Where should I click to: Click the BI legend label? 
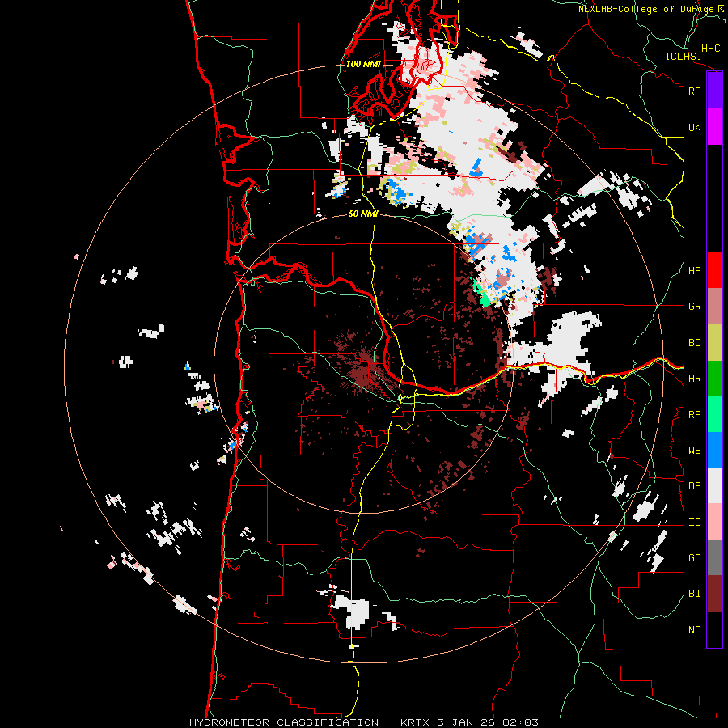[694, 594]
